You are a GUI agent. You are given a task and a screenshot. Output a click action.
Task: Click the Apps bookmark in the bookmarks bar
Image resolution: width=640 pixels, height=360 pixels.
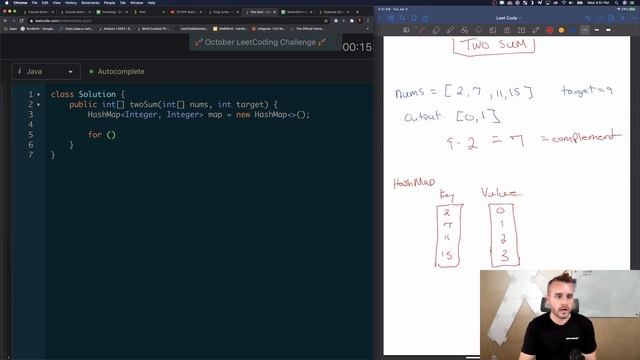point(10,29)
